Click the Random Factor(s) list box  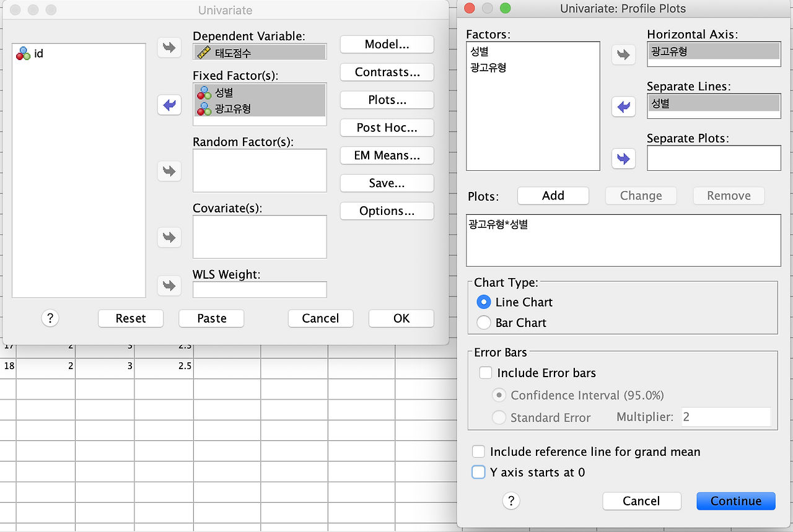pos(260,170)
